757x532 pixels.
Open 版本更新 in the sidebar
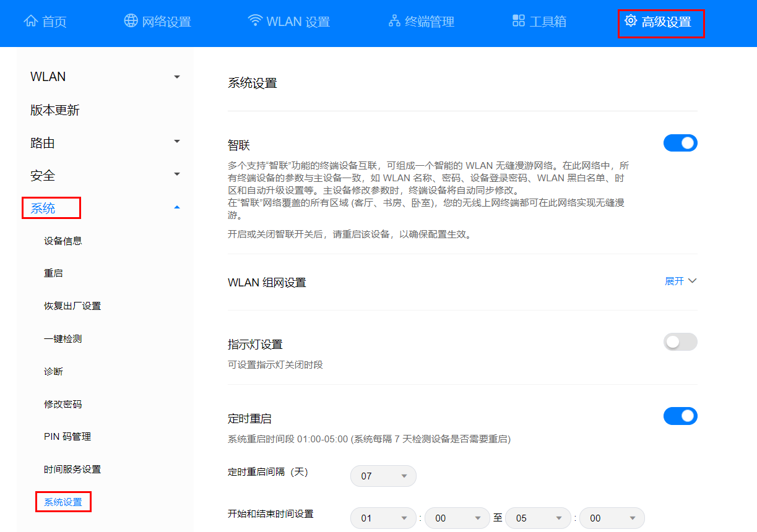coord(55,111)
